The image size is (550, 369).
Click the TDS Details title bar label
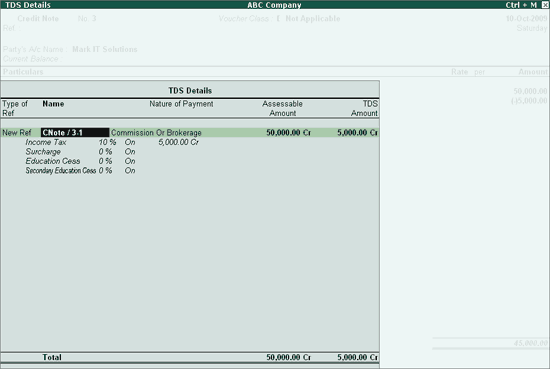coord(28,5)
